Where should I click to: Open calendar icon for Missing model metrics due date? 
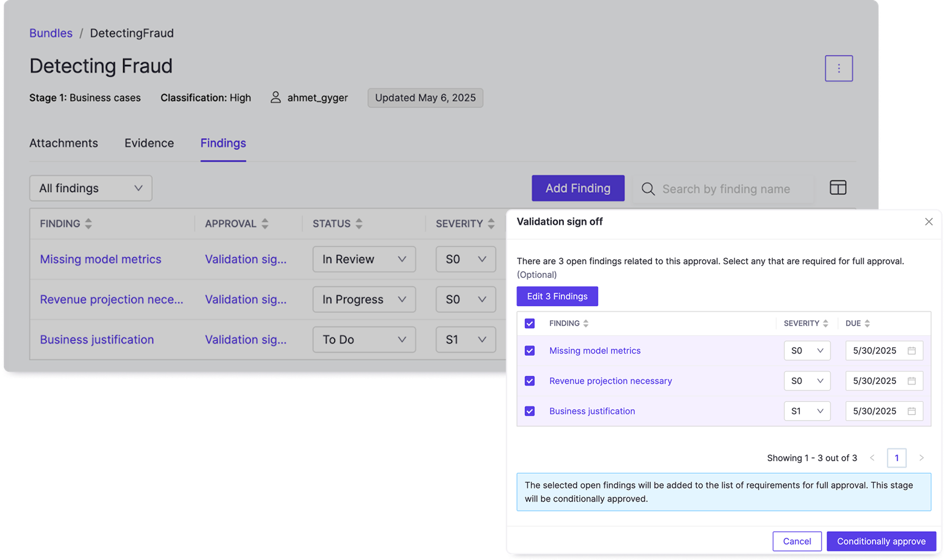pyautogui.click(x=912, y=351)
